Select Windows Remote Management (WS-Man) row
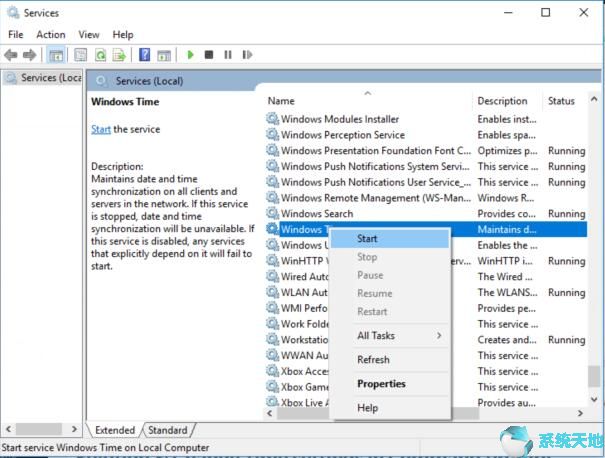The image size is (605, 458). coord(426,198)
